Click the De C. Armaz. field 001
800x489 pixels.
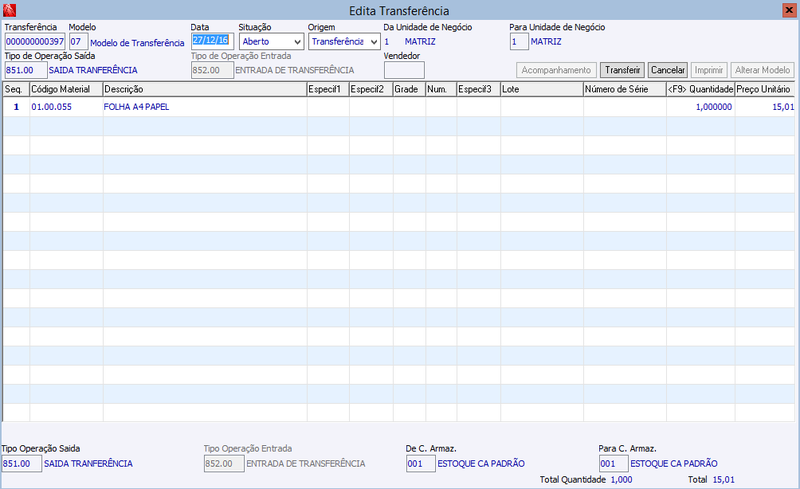(421, 464)
